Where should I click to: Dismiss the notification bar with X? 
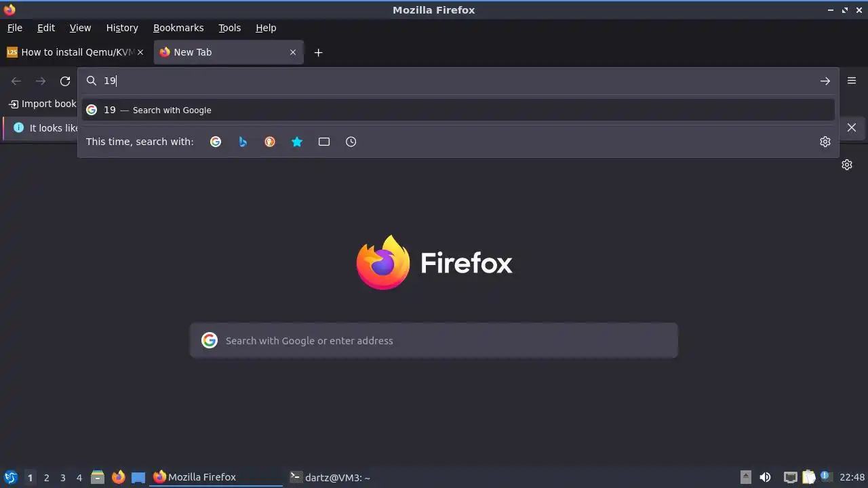(x=852, y=127)
